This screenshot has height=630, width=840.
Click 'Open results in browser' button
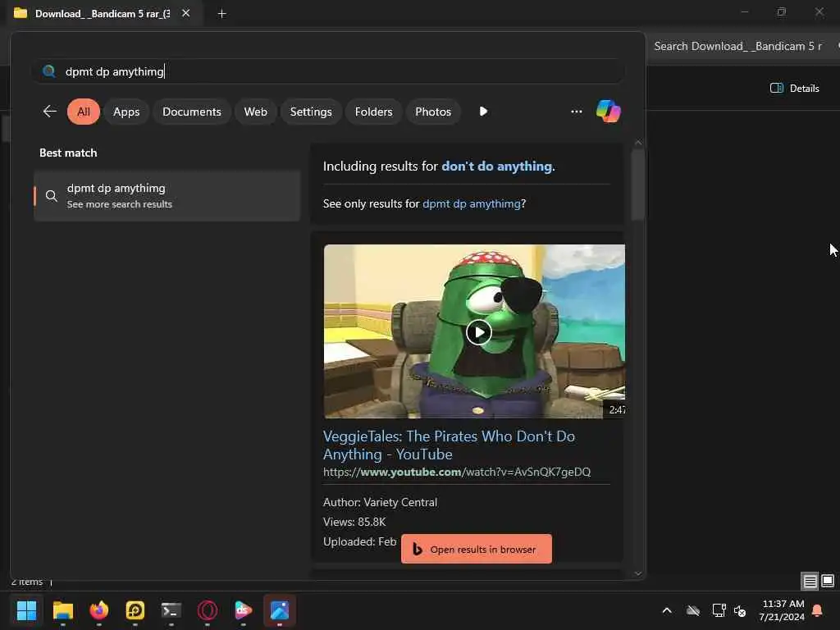tap(477, 549)
